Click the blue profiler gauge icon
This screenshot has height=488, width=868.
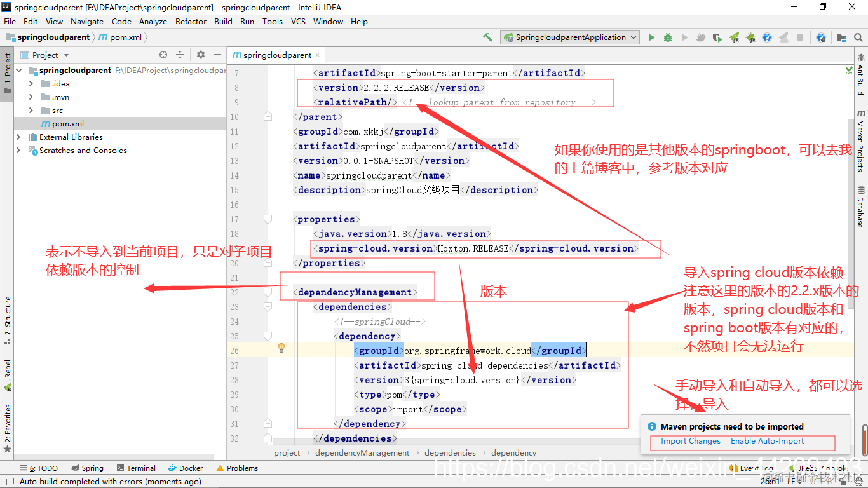coord(767,37)
